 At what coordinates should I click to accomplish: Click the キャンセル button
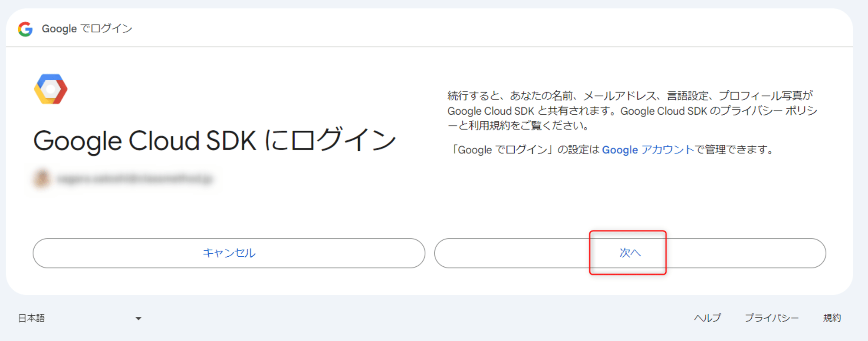click(x=229, y=253)
